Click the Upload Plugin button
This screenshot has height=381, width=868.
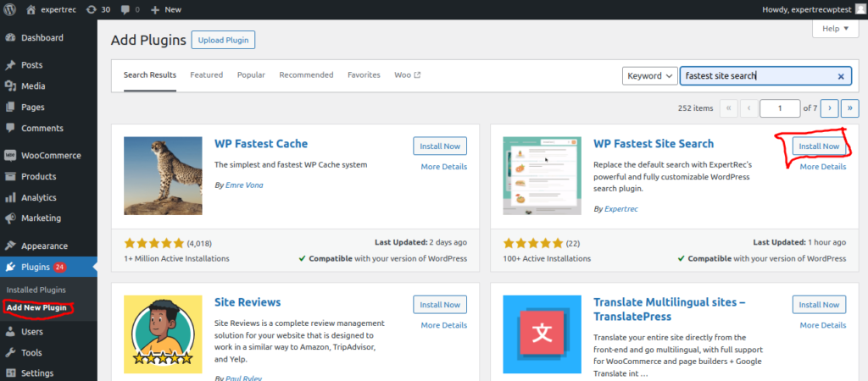pos(223,40)
